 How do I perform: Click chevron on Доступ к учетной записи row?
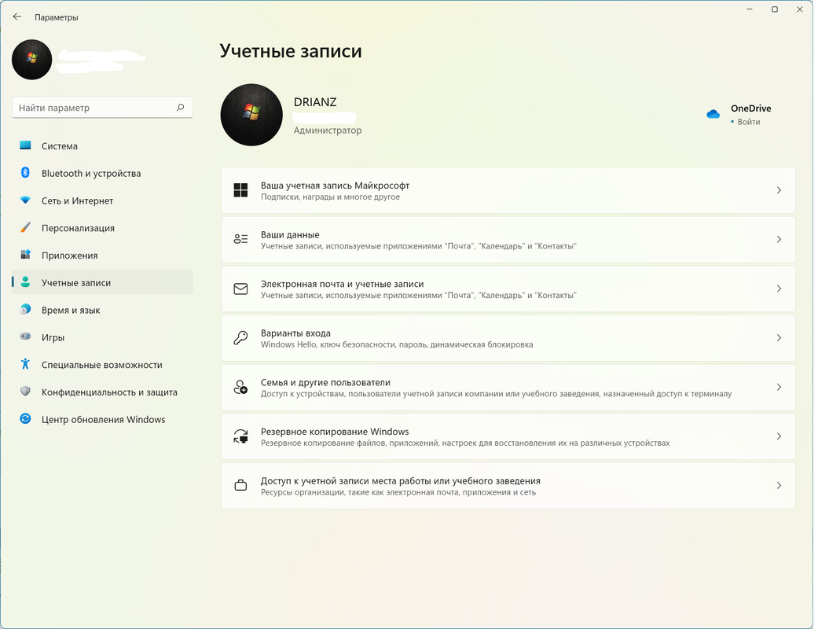pos(779,486)
